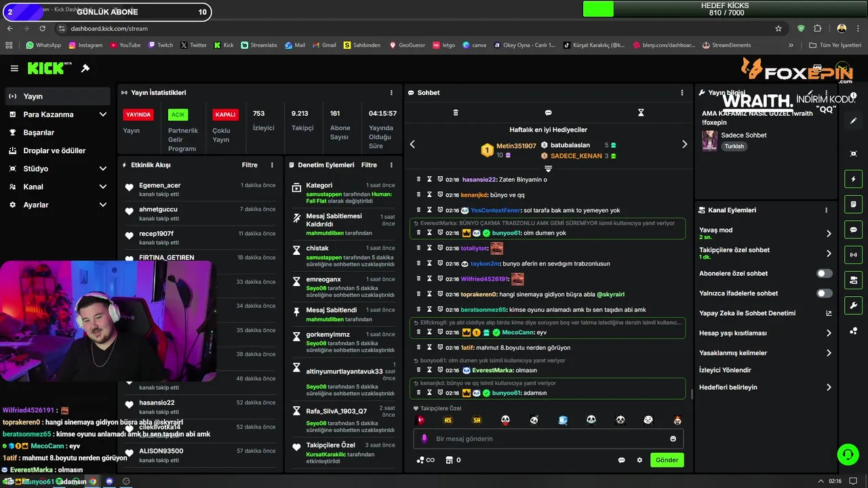Select Yayın in the left sidebar
This screenshot has width=868, height=488.
coord(58,96)
